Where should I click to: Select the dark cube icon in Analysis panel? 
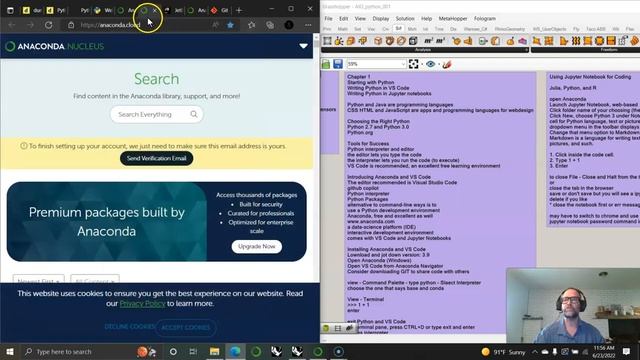tap(413, 40)
